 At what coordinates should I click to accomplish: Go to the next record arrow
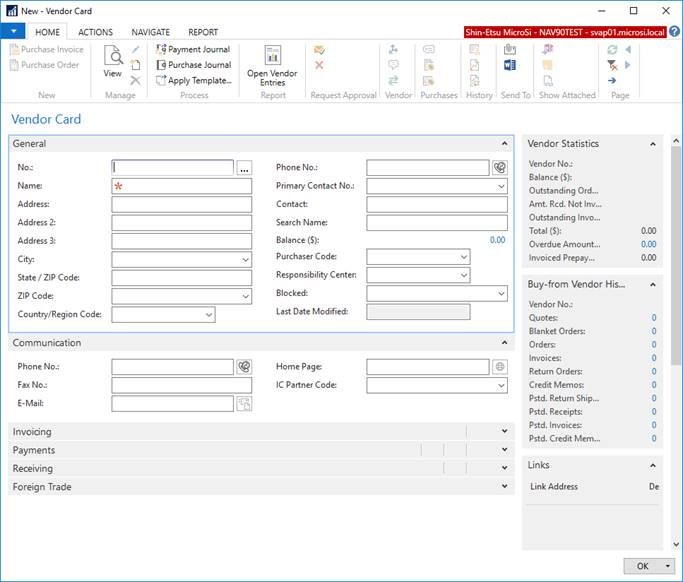pyautogui.click(x=628, y=65)
